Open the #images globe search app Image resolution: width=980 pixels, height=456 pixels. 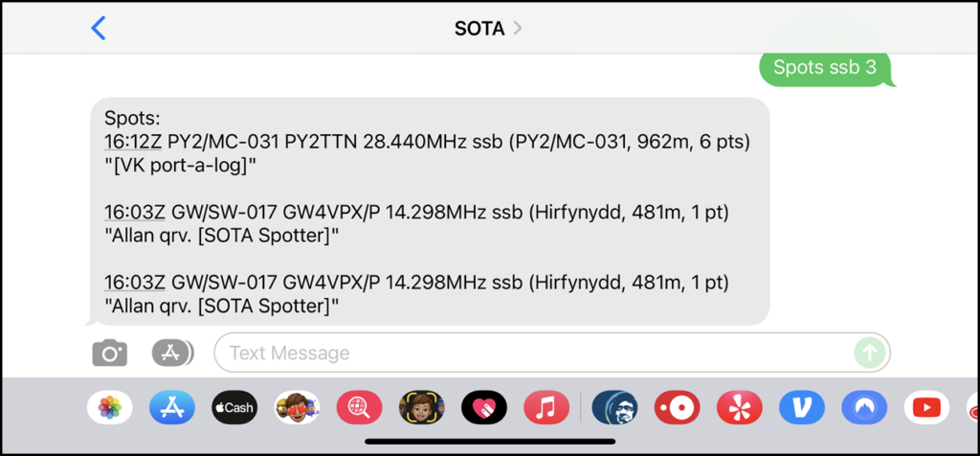point(360,408)
